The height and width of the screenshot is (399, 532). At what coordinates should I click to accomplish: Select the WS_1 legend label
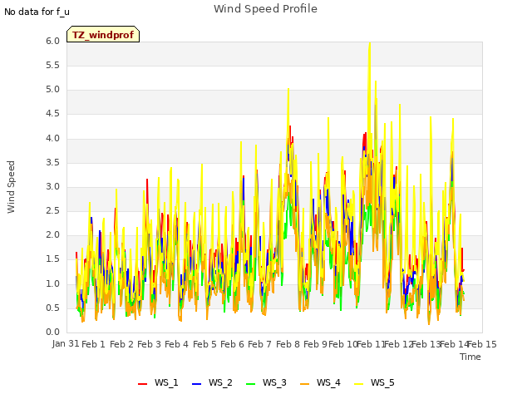[166, 382]
